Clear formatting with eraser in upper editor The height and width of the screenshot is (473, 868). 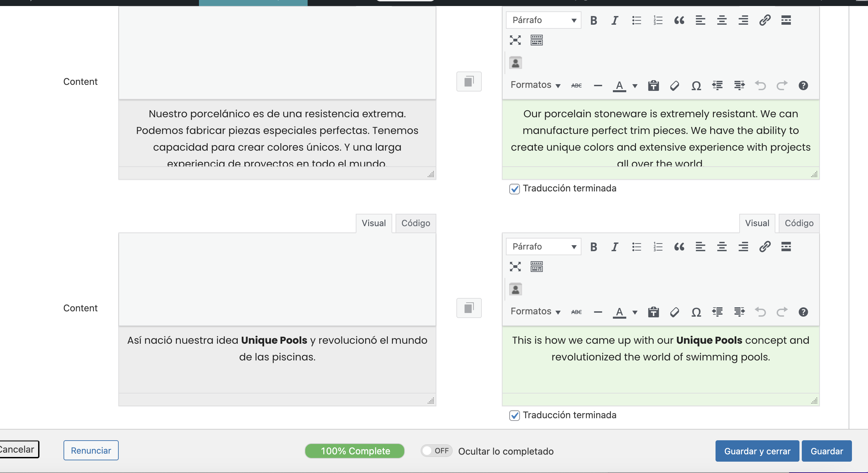coord(675,86)
